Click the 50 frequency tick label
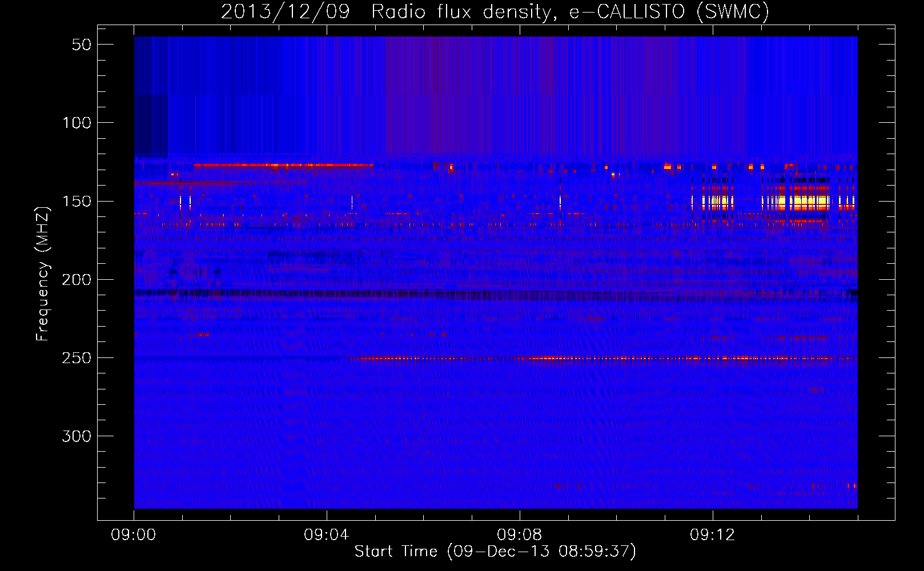924x571 pixels. point(82,45)
